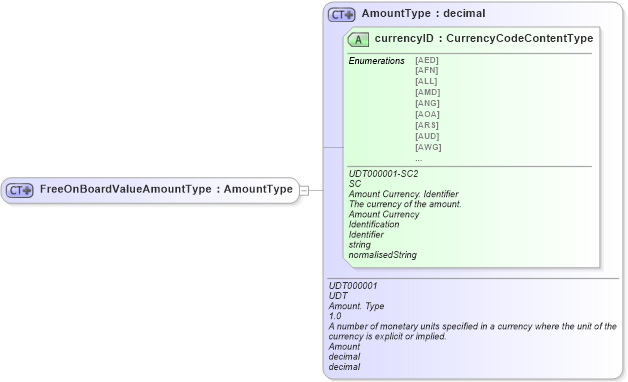Viewport: 628px width, 382px height.
Task: Click the SC annotation line
Action: (x=355, y=184)
